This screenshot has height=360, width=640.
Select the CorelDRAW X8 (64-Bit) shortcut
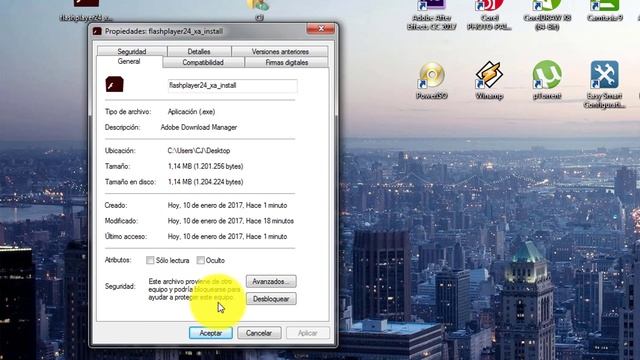click(x=547, y=15)
